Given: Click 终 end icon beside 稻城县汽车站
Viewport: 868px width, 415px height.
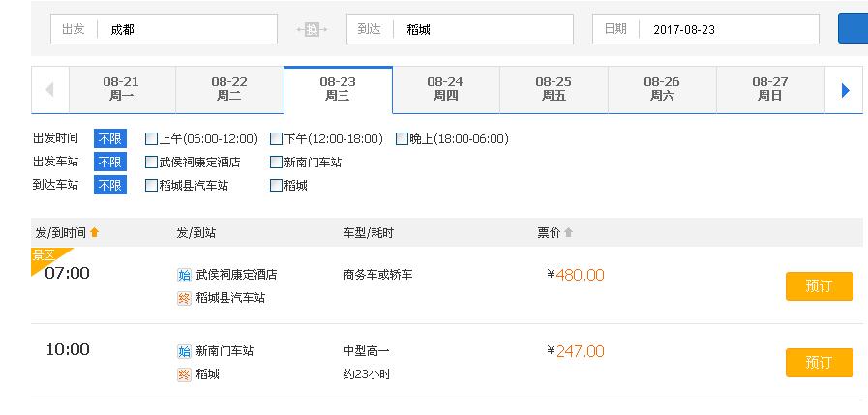Looking at the screenshot, I should pos(184,298).
